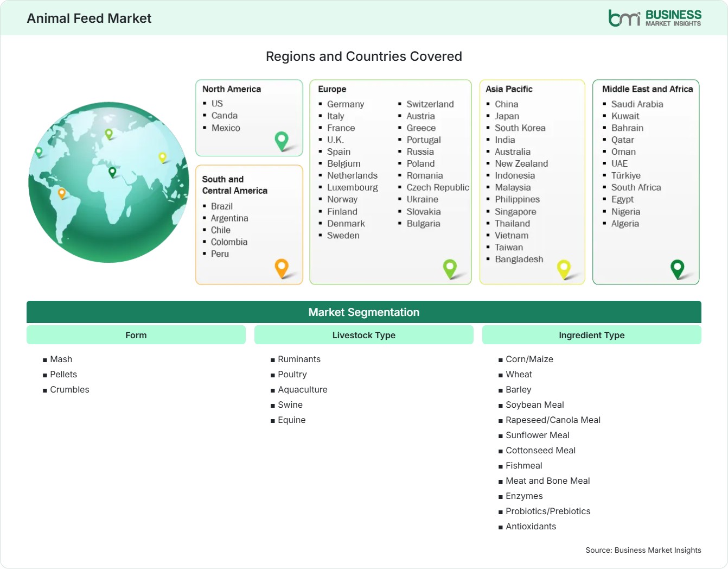Click Equine under Livestock Type
This screenshot has width=728, height=569.
(x=292, y=420)
